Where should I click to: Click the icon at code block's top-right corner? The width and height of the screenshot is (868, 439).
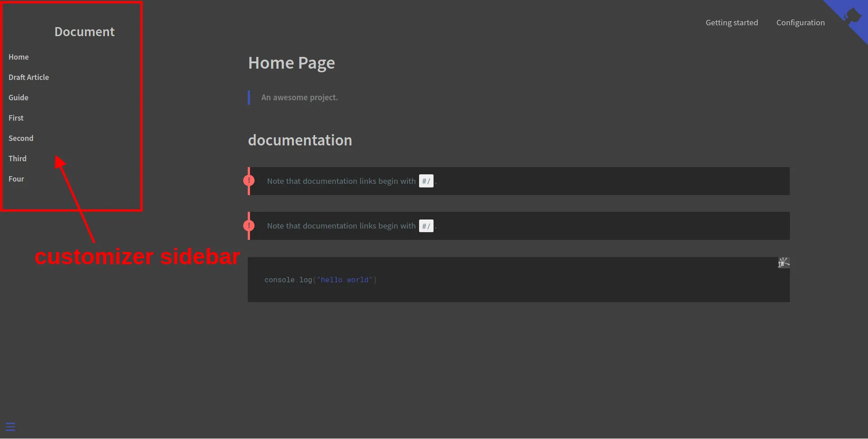click(783, 262)
